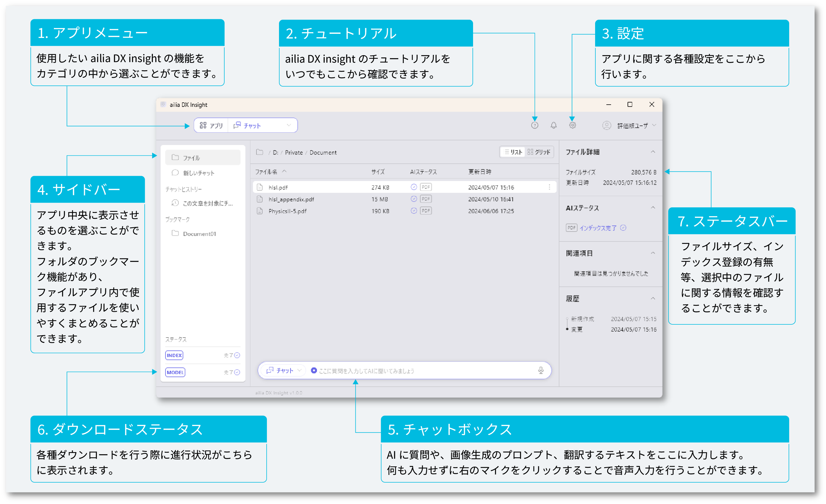Viewport: 826px width, 504px height.
Task: Open chat history item この文章を対象にチ...
Action: pos(203,203)
